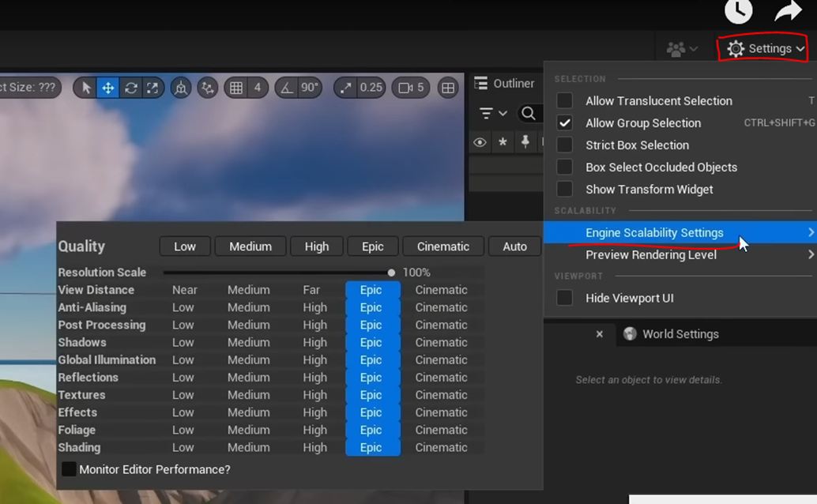Set View Distance to Far

(x=311, y=290)
